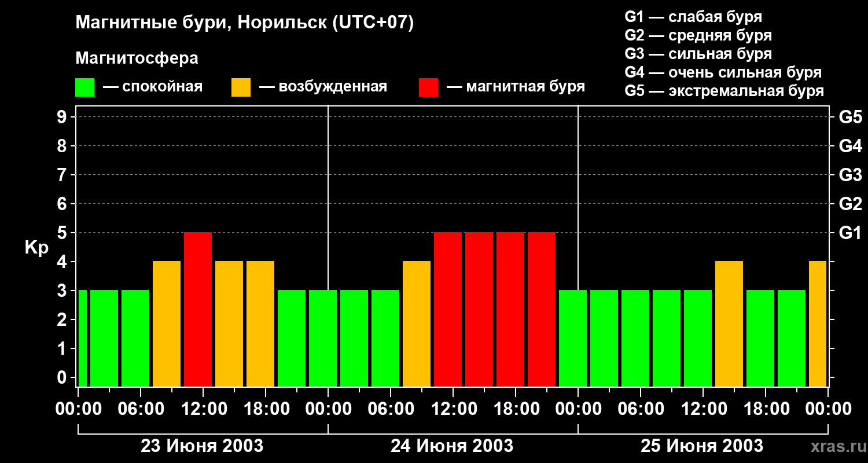Click the '9' value on the Kp axis
Screen dimensions: 868x463
63,117
